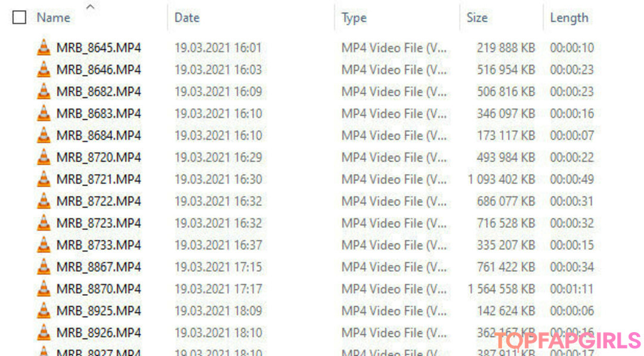Image resolution: width=644 pixels, height=356 pixels.
Task: Click the divider between Date and Type columns
Action: 335,18
